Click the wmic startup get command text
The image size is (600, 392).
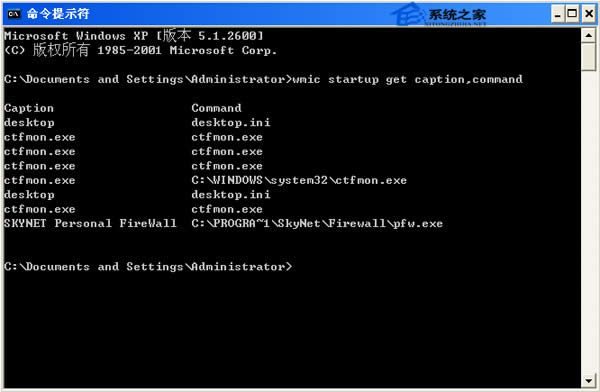[x=407, y=79]
